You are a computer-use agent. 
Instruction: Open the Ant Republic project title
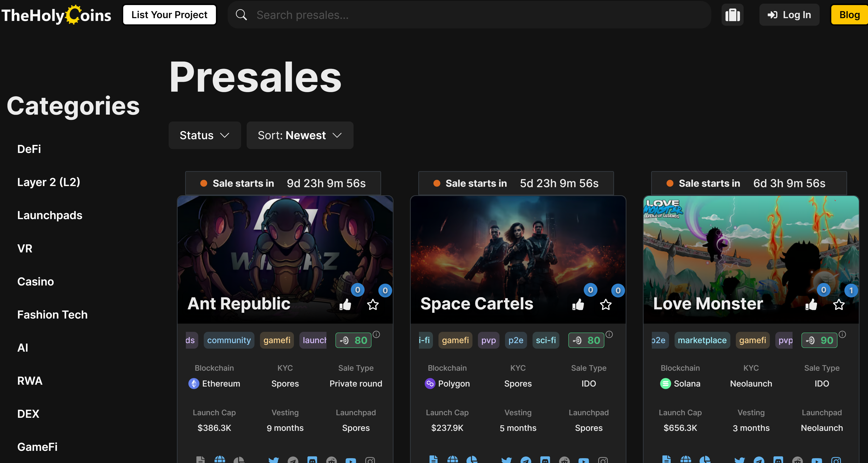pos(239,303)
